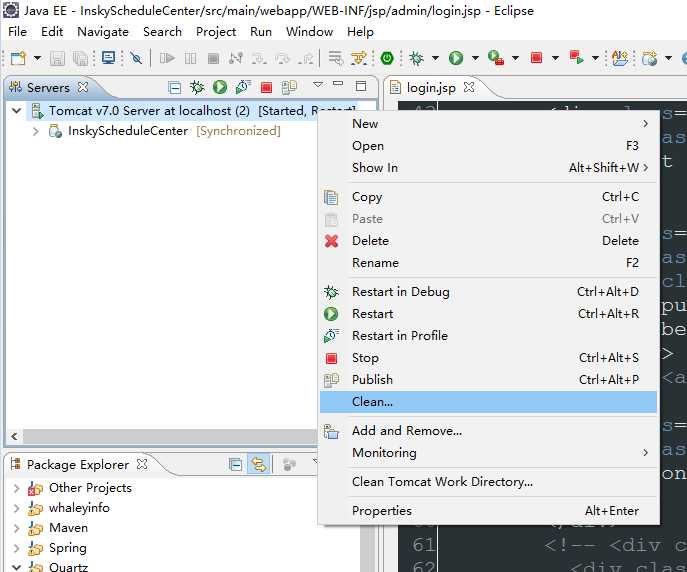Image resolution: width=687 pixels, height=572 pixels.
Task: Click the Step Return toolbar icon
Action: tap(306, 58)
